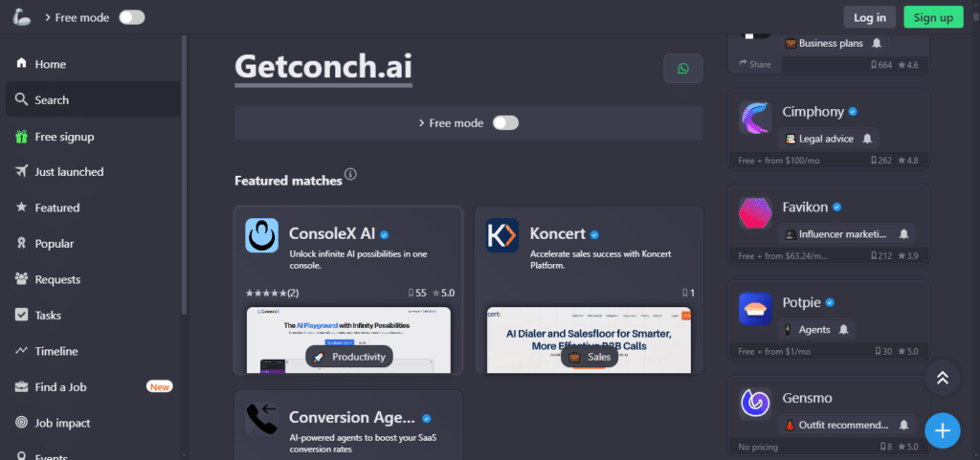Click the sidebar vertical scrollbar
The image size is (980, 460).
pos(184,175)
